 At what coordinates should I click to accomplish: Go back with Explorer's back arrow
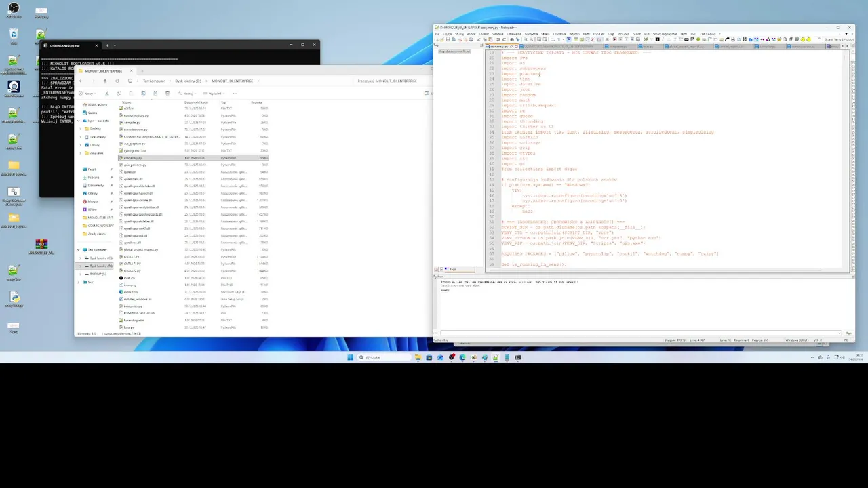point(80,81)
